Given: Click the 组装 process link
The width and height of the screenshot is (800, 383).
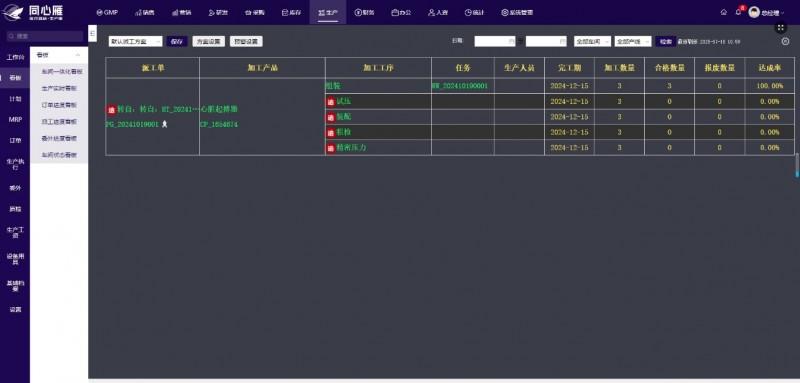Looking at the screenshot, I should click(333, 86).
